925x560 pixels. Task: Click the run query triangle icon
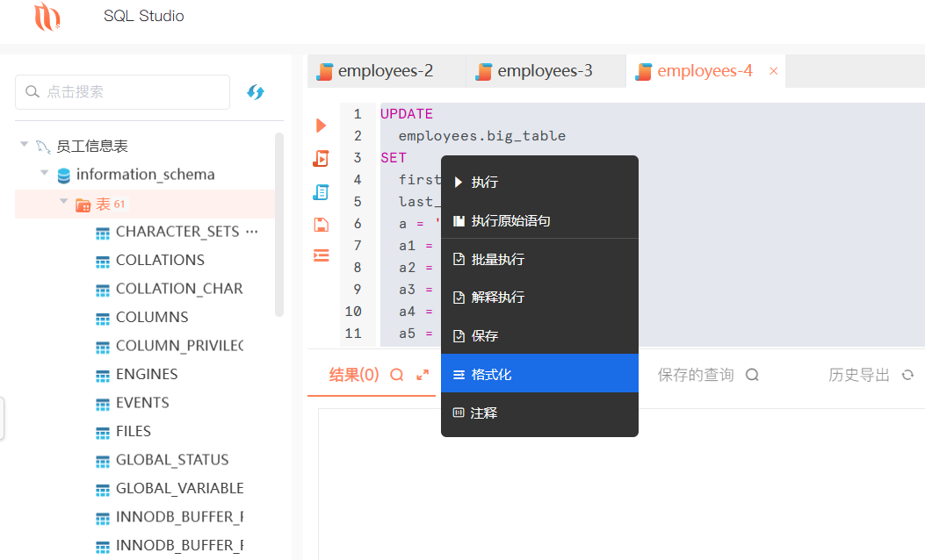321,126
